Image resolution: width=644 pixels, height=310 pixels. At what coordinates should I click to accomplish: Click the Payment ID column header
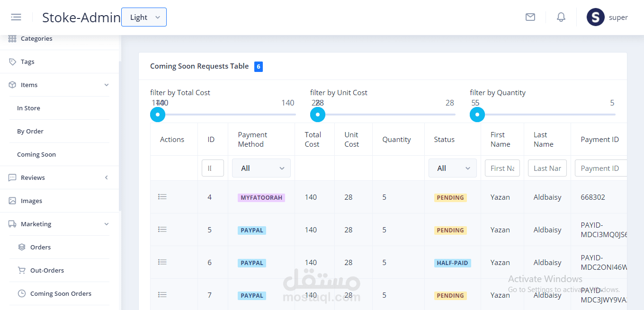tap(599, 139)
